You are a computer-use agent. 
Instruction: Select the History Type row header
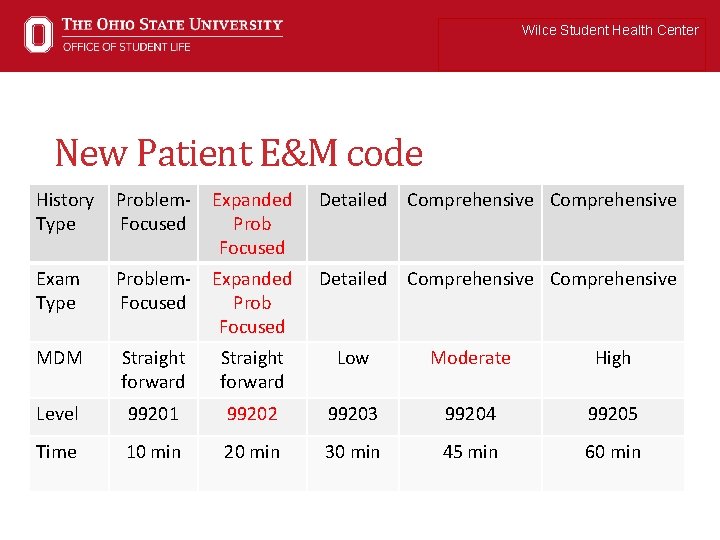(x=69, y=223)
